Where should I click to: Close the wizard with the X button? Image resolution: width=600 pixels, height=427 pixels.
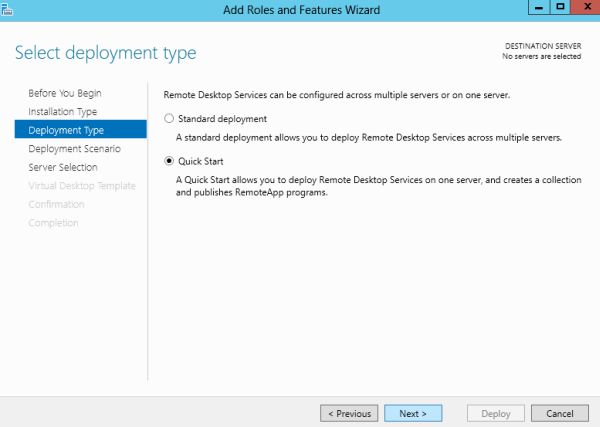coord(585,7)
